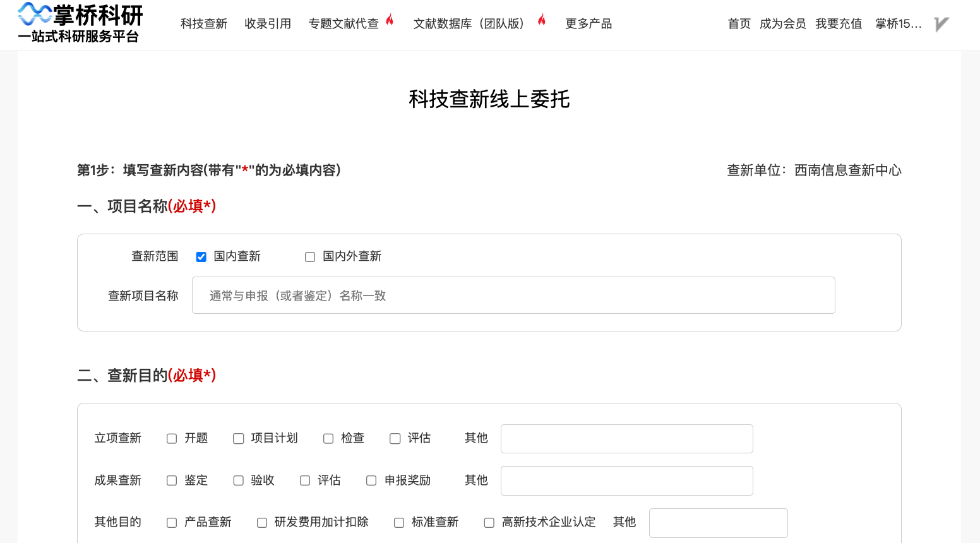This screenshot has height=543, width=980.
Task: Click the 成为会员 link
Action: (x=783, y=24)
